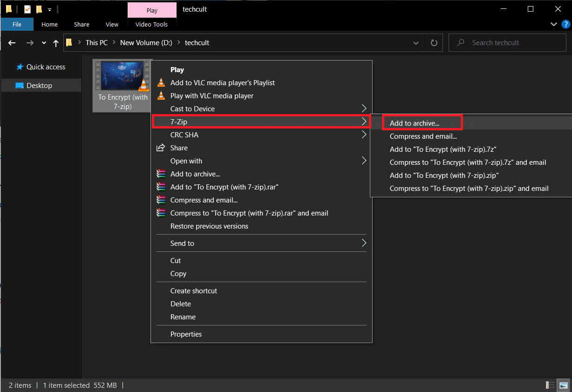The width and height of the screenshot is (572, 392).
Task: Click the folder icon in the address bar
Action: pos(69,42)
